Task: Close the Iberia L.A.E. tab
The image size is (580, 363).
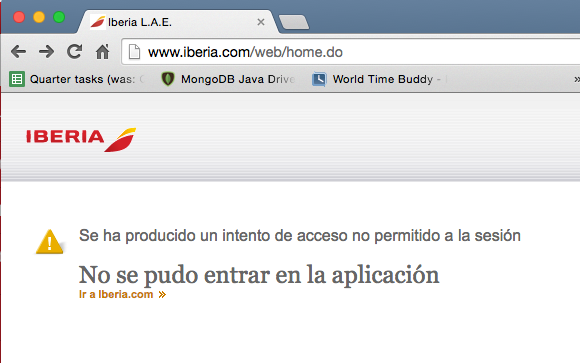Action: (261, 22)
